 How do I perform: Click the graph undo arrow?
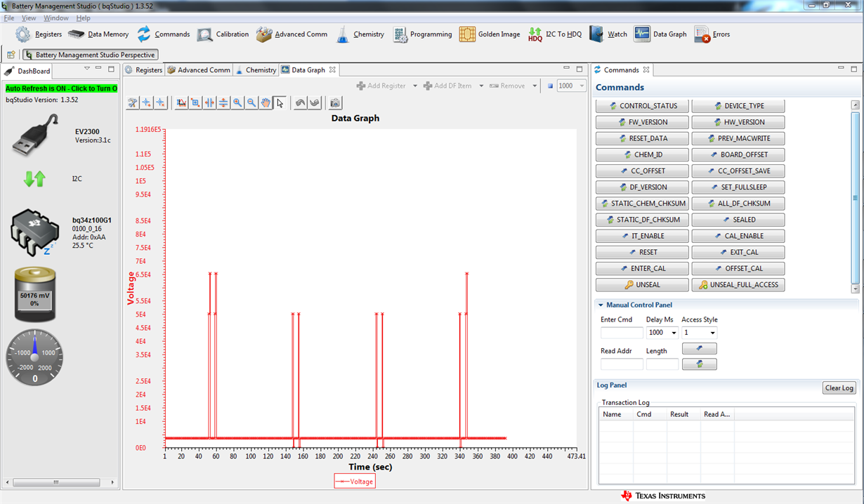301,102
